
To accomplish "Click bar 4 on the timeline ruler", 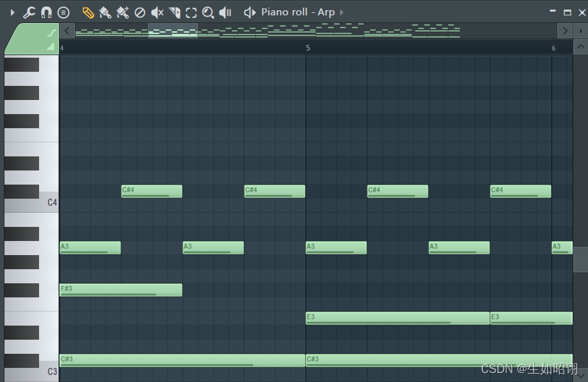I will (62, 48).
